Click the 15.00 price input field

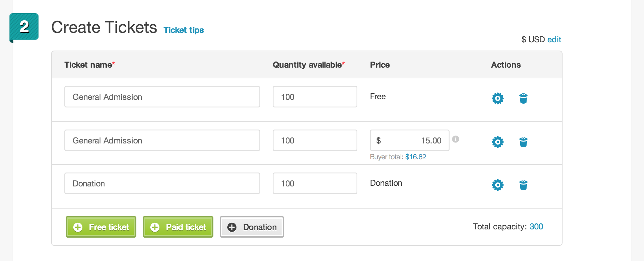[410, 140]
